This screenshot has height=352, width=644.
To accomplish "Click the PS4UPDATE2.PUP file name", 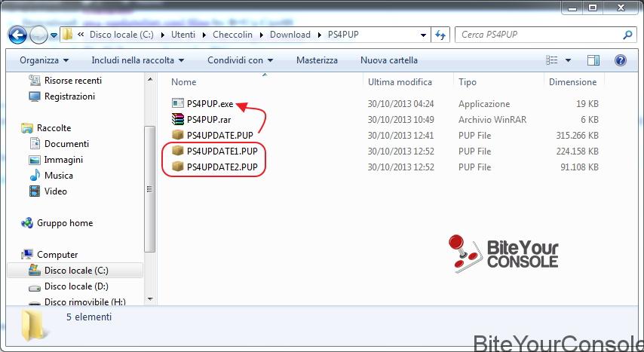I will click(222, 167).
